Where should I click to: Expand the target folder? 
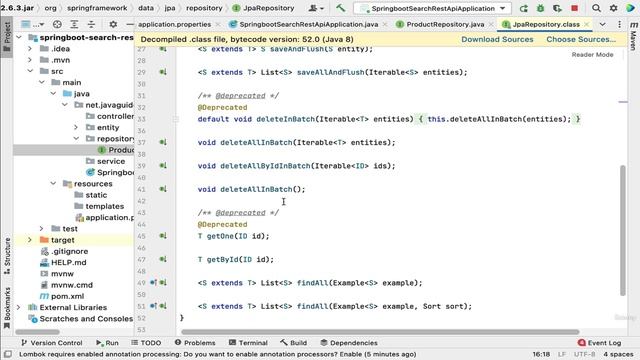[30, 240]
